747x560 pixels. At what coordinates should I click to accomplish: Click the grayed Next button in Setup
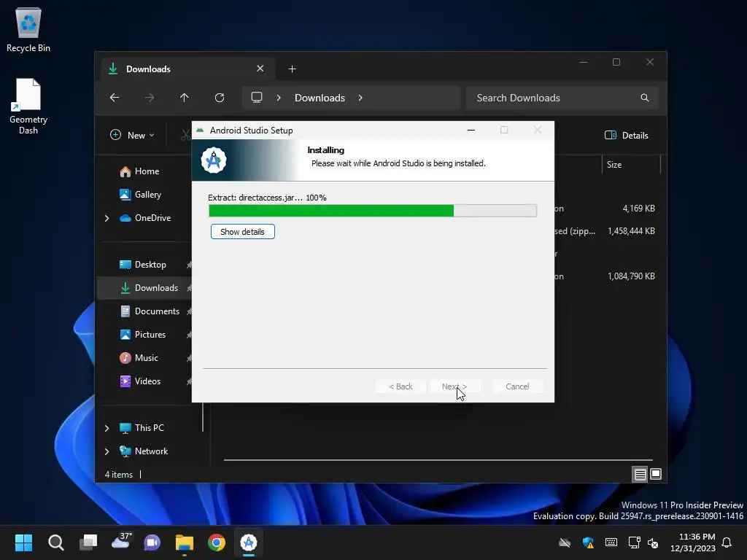point(454,386)
